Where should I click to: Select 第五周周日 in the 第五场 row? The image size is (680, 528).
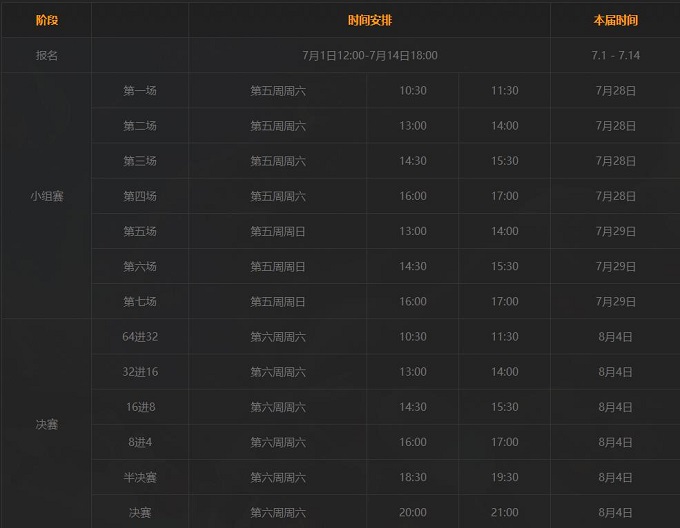click(278, 231)
